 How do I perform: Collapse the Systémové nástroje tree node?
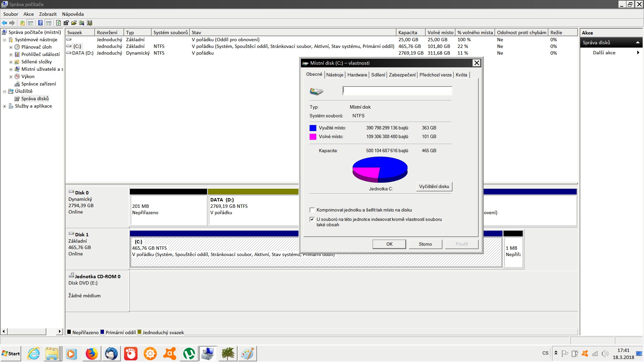tap(5, 40)
